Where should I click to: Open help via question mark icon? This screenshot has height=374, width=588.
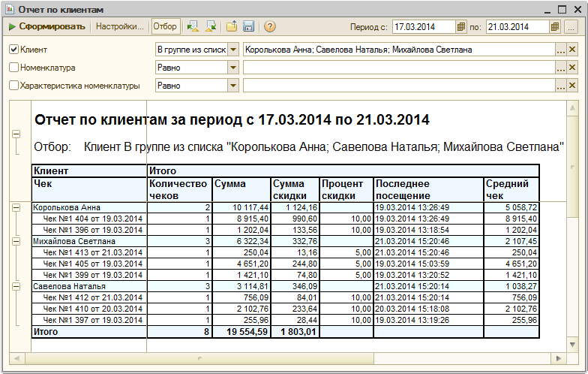[x=270, y=26]
